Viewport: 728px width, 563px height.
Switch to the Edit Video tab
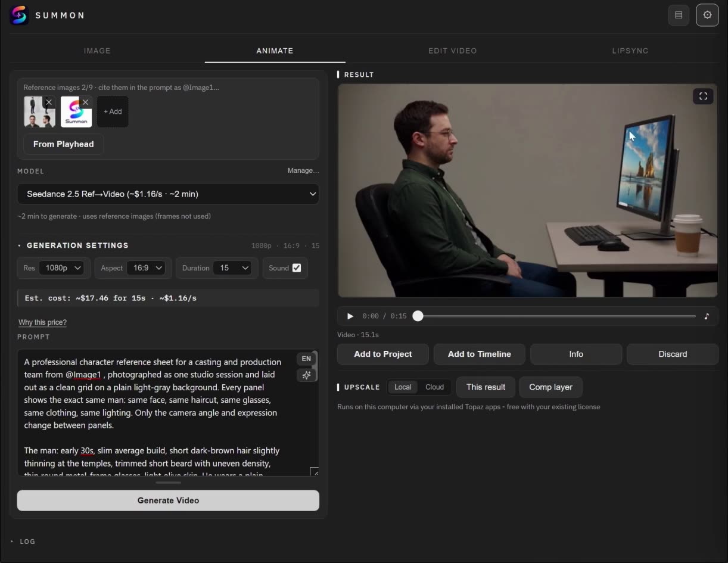click(453, 51)
